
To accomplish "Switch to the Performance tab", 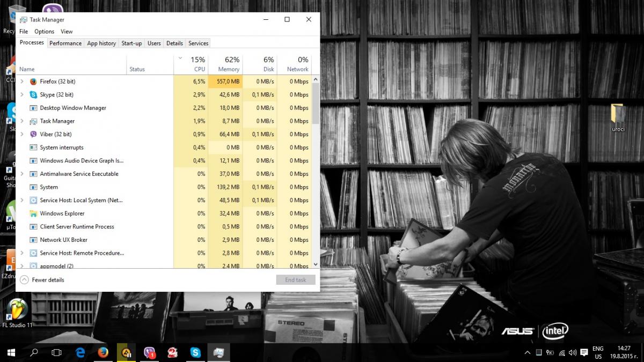I will coord(65,43).
